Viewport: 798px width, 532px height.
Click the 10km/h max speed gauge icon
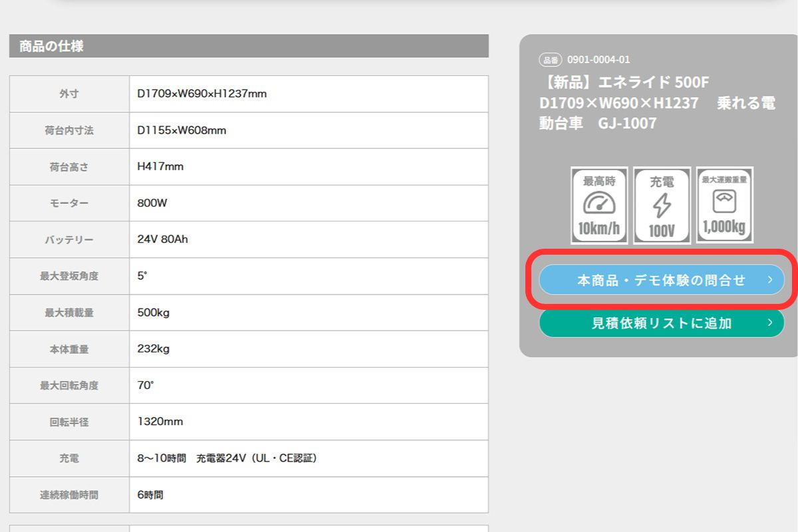[x=599, y=205]
